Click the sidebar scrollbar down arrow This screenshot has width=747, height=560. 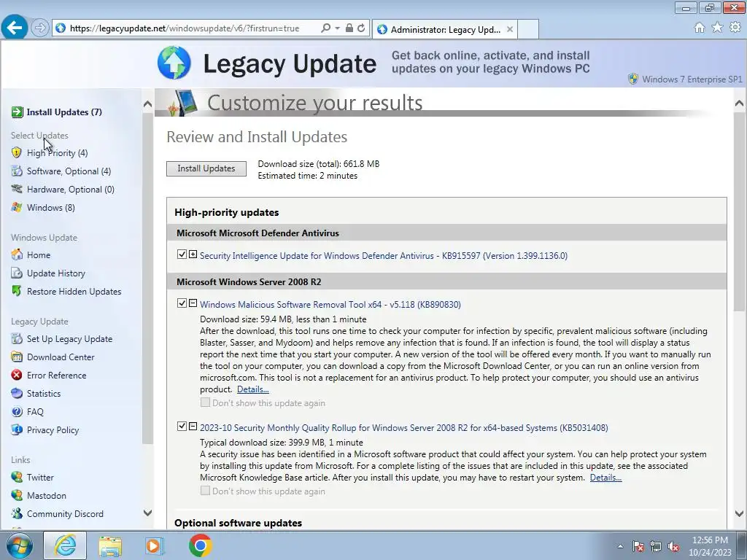pyautogui.click(x=147, y=513)
